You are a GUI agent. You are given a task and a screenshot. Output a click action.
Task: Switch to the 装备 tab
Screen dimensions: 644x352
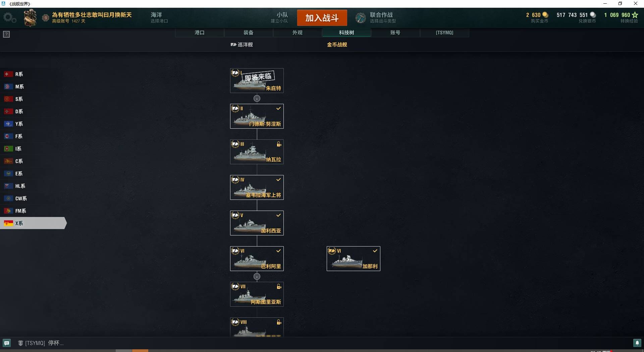click(x=249, y=33)
